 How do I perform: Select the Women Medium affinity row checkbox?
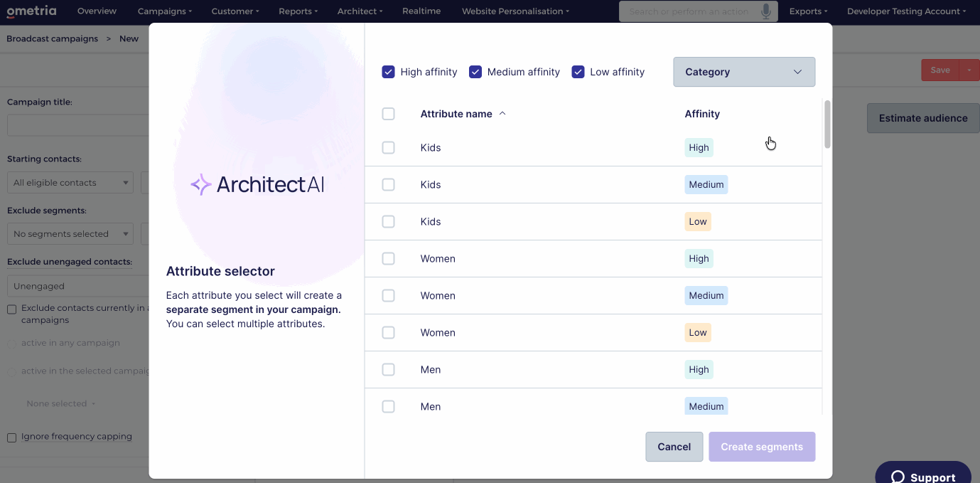coord(388,296)
